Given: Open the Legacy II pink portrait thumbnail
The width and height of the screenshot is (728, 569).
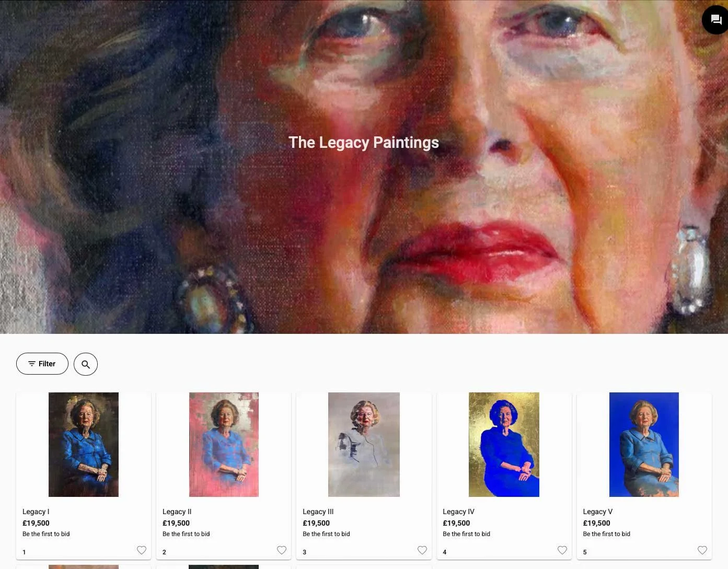Looking at the screenshot, I should coord(224,445).
